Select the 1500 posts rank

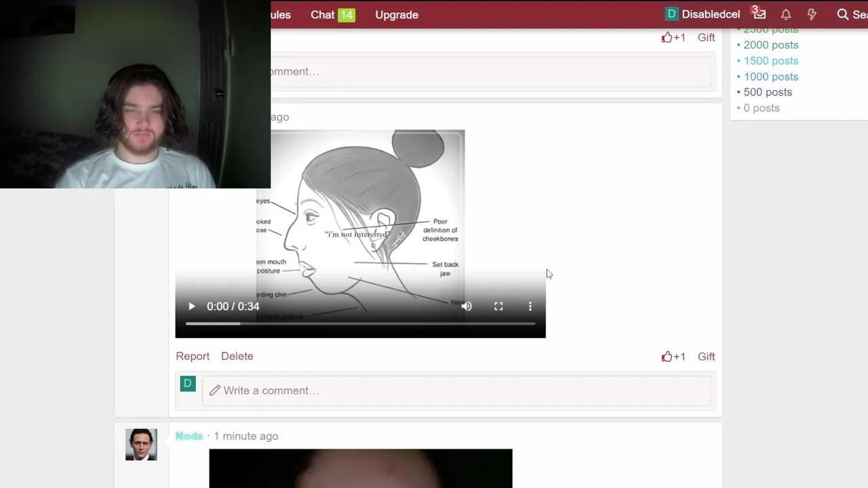771,60
